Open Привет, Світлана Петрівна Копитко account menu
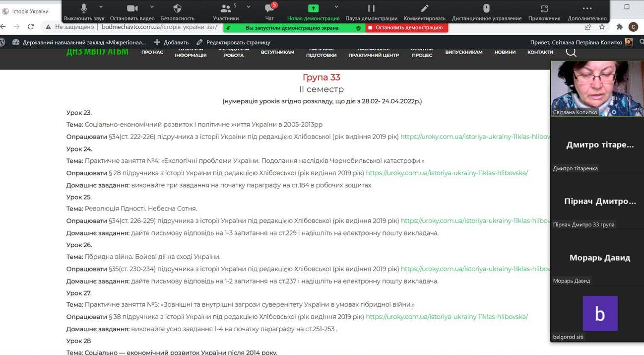Image resolution: width=644 pixels, height=355 pixels. tap(581, 42)
